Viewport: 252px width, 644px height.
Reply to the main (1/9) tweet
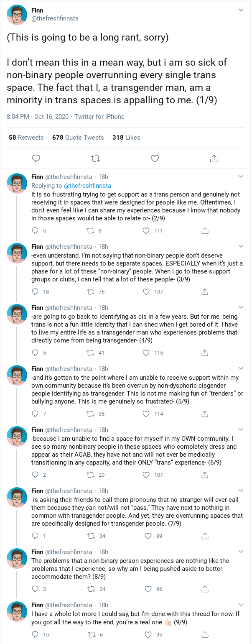(36, 158)
